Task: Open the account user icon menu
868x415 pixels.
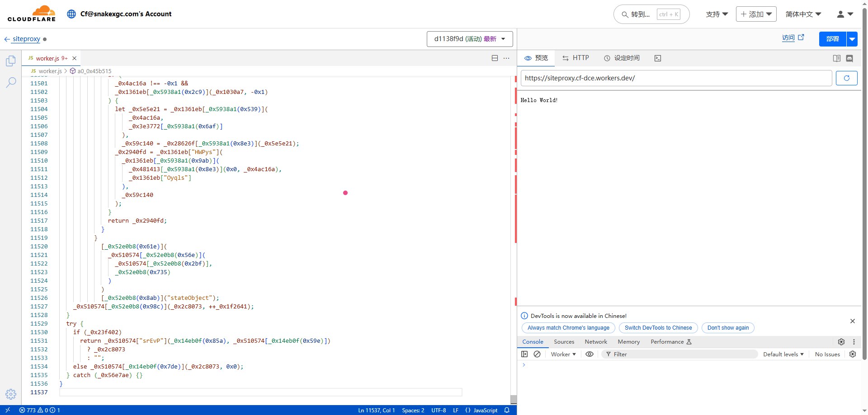Action: pyautogui.click(x=845, y=14)
